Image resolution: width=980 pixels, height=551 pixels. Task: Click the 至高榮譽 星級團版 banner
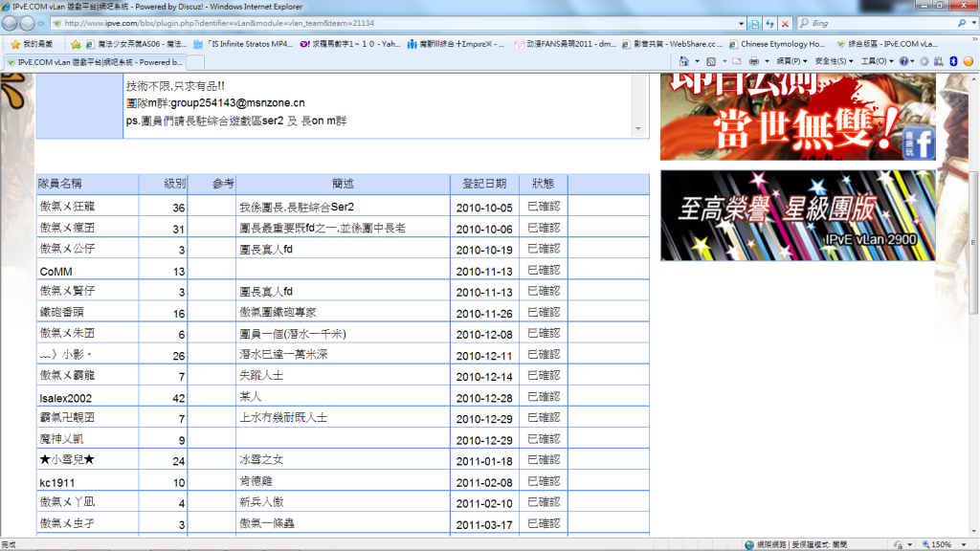[797, 215]
